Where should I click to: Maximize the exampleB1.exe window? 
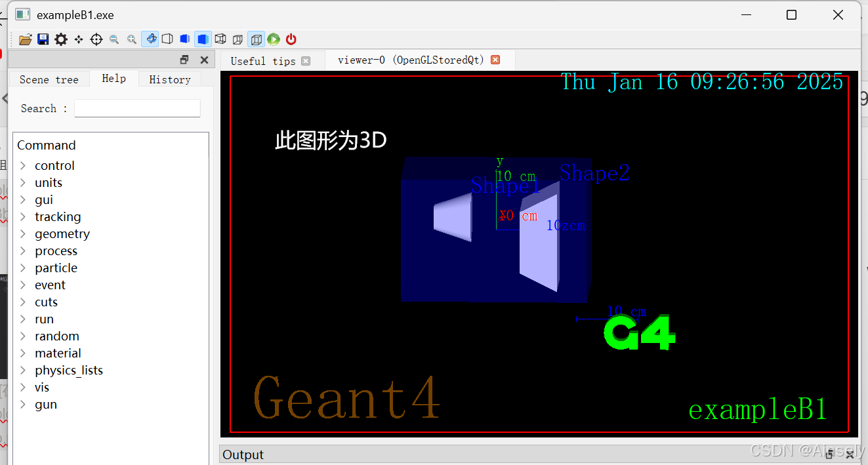[791, 14]
